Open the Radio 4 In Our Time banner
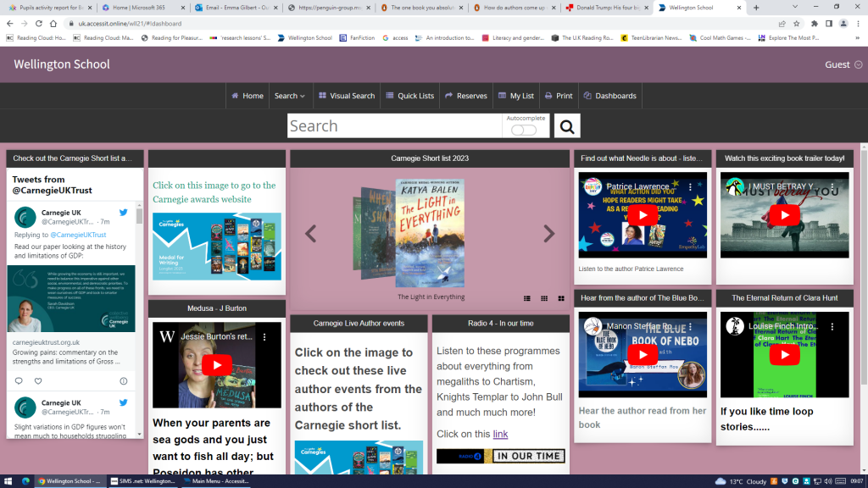868x488 pixels. [501, 456]
